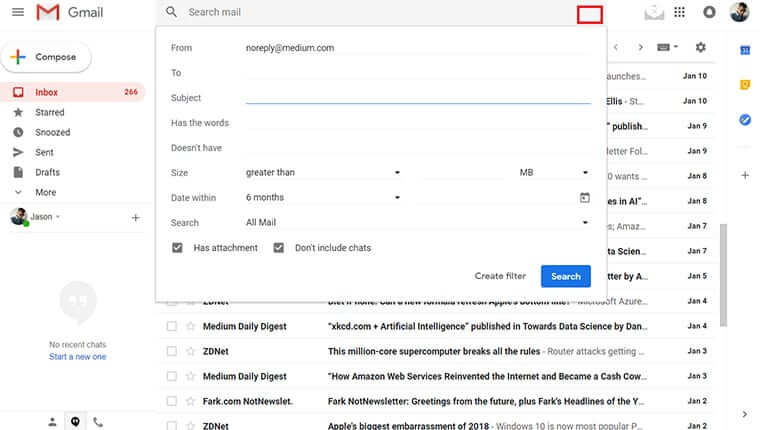760x430 pixels.
Task: Open the ZDNet supercomputer email
Action: 434,351
